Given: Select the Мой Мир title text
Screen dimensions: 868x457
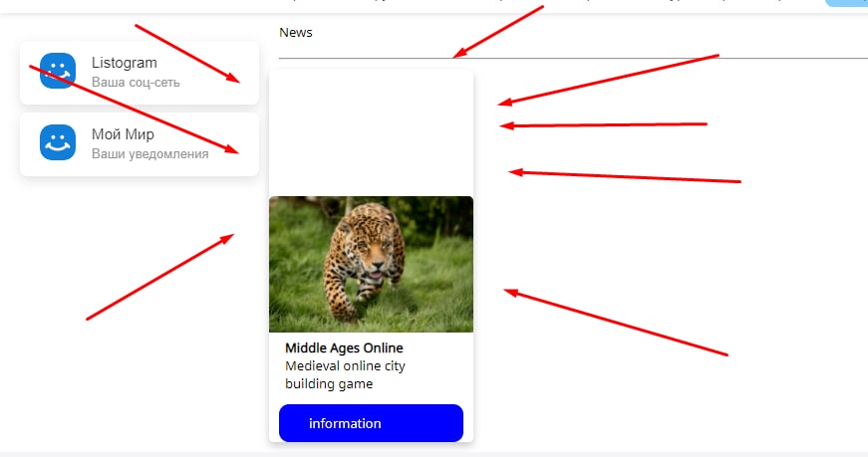Looking at the screenshot, I should point(123,133).
